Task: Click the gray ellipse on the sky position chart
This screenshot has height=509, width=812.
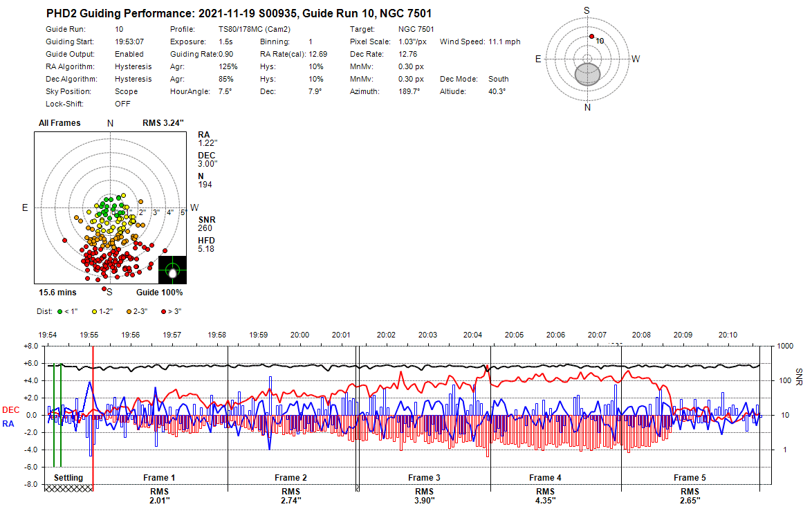Action: tap(588, 75)
